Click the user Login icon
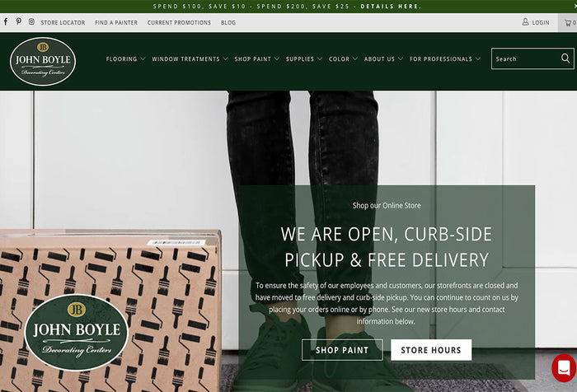The width and height of the screenshot is (577, 392). (525, 22)
